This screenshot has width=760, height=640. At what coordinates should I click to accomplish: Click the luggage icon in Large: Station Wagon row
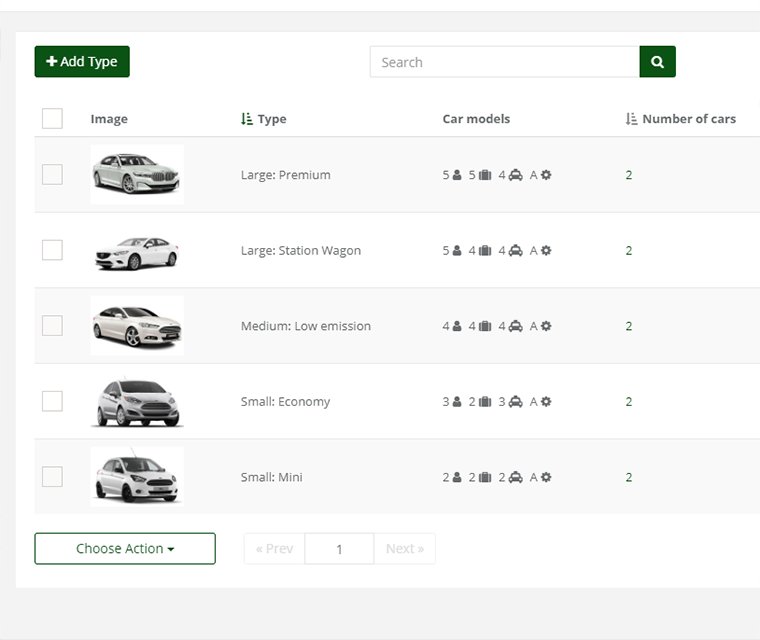pyautogui.click(x=485, y=251)
